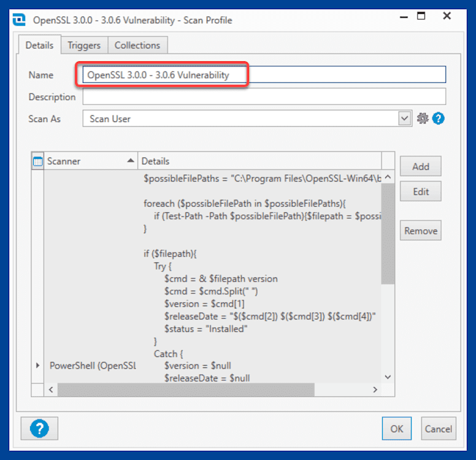Click the horizontal scrollbar thumb
This screenshot has height=460, width=476.
pyautogui.click(x=186, y=389)
